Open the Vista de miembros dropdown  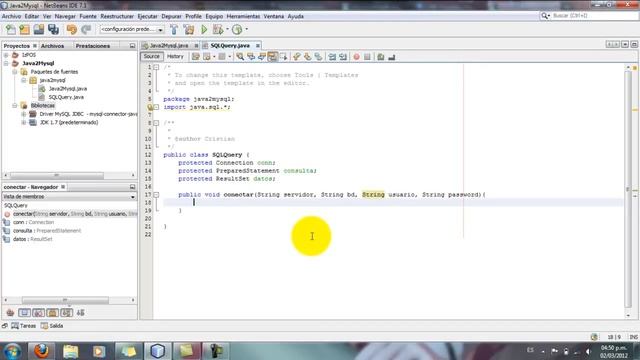pyautogui.click(x=69, y=197)
